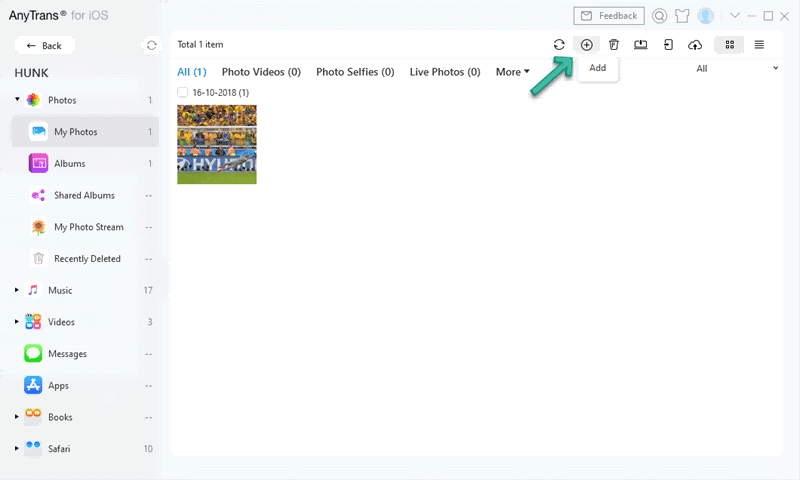
Task: Expand the Videos tree category
Action: tap(17, 322)
